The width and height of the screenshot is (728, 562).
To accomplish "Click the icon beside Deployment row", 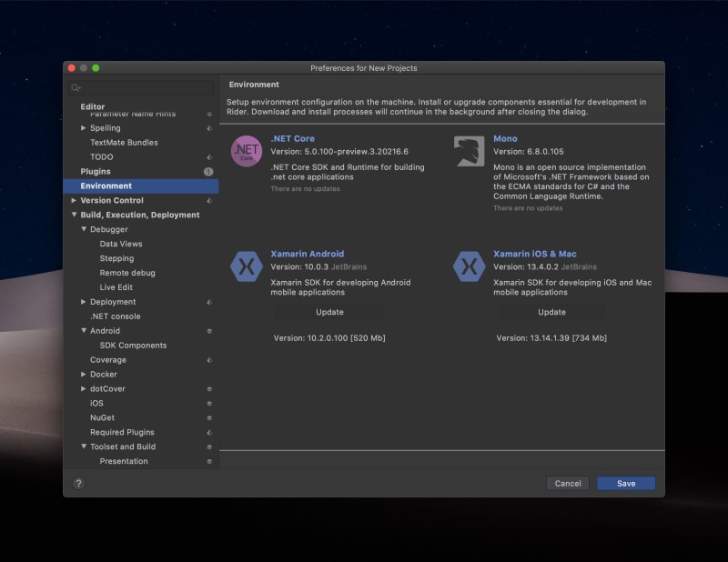I will (209, 302).
